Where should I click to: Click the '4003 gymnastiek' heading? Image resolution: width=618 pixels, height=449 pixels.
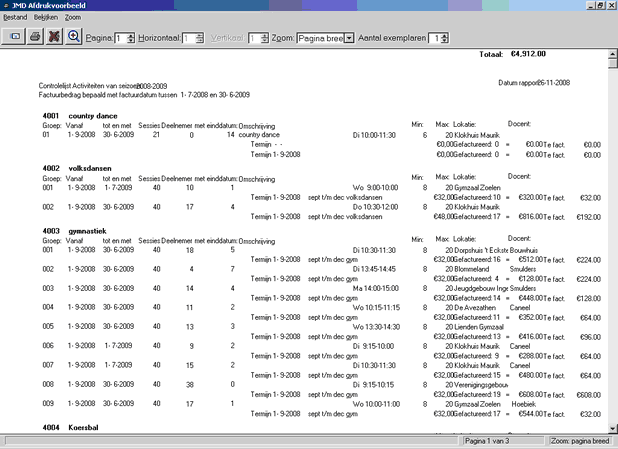pos(74,231)
